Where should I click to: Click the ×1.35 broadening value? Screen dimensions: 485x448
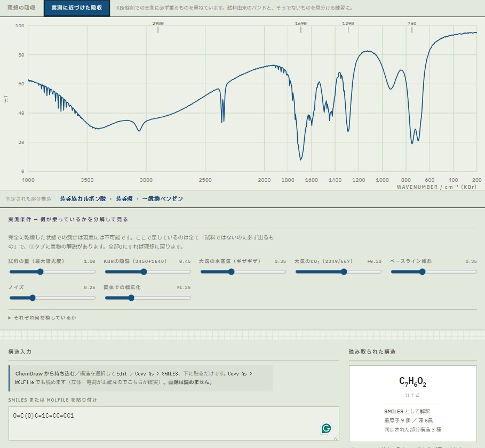(x=184, y=287)
